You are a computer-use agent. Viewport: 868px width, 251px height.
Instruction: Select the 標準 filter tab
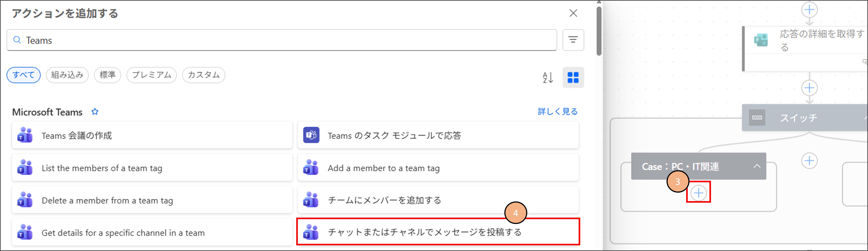[107, 75]
